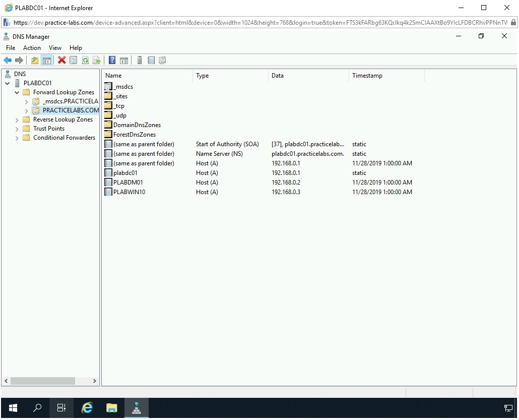Collapse the PLABDC01 server node
Screen dimensions: 519x420
click(8, 83)
